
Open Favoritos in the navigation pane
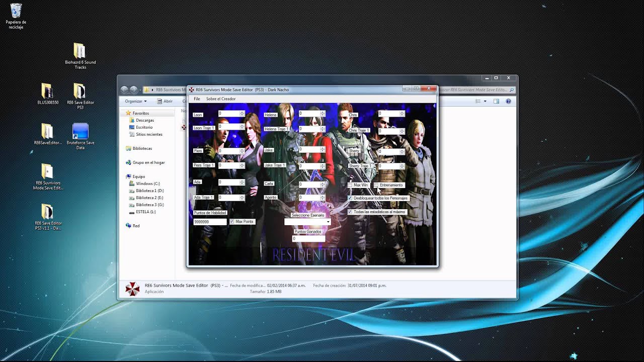coord(140,113)
